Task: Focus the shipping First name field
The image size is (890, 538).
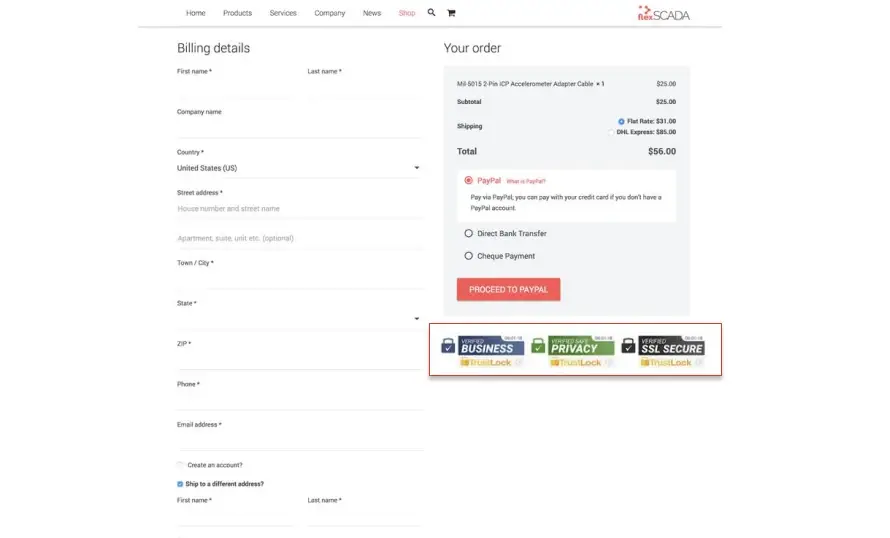Action: pyautogui.click(x=234, y=516)
